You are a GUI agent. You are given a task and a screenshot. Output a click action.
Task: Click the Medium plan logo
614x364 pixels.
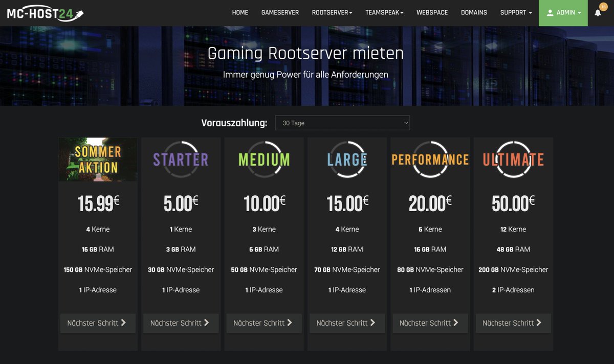[264, 160]
